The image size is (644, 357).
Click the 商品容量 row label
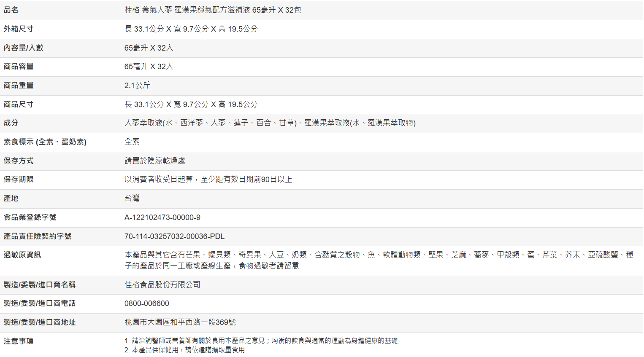(19, 67)
